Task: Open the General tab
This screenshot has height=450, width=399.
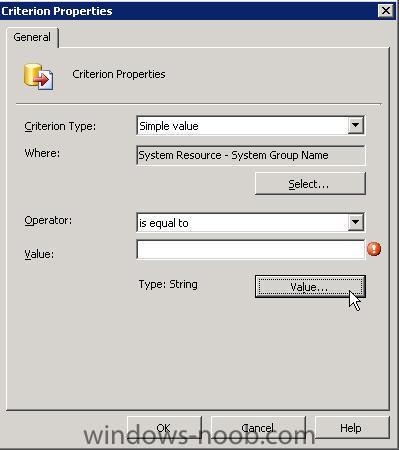Action: (32, 37)
